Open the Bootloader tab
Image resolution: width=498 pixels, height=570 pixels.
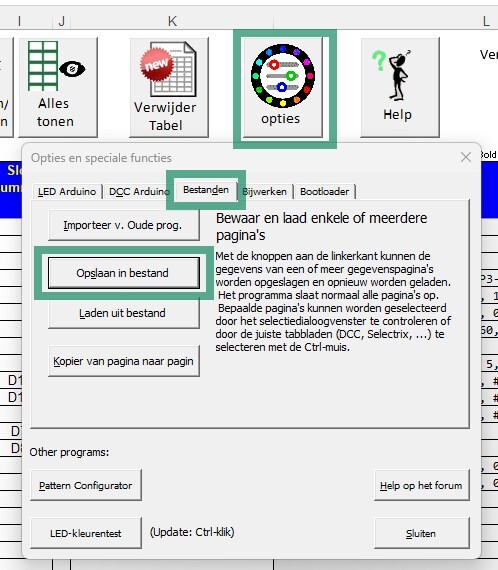[x=325, y=192]
